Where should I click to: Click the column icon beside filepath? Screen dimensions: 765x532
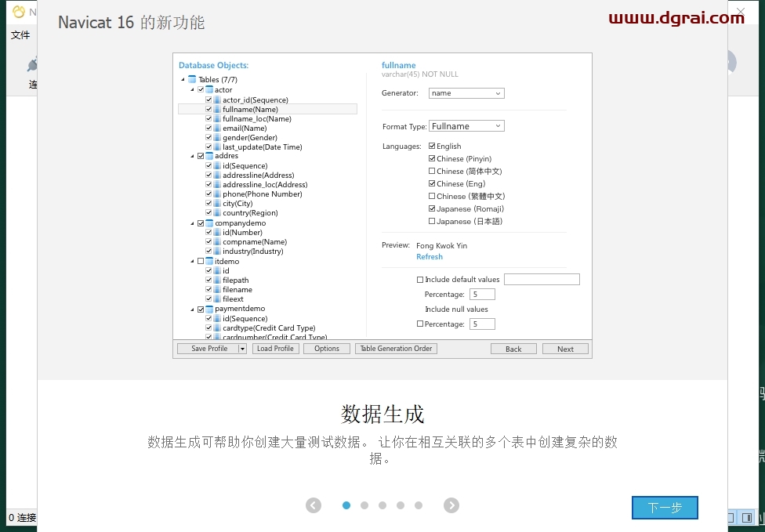pyautogui.click(x=217, y=280)
